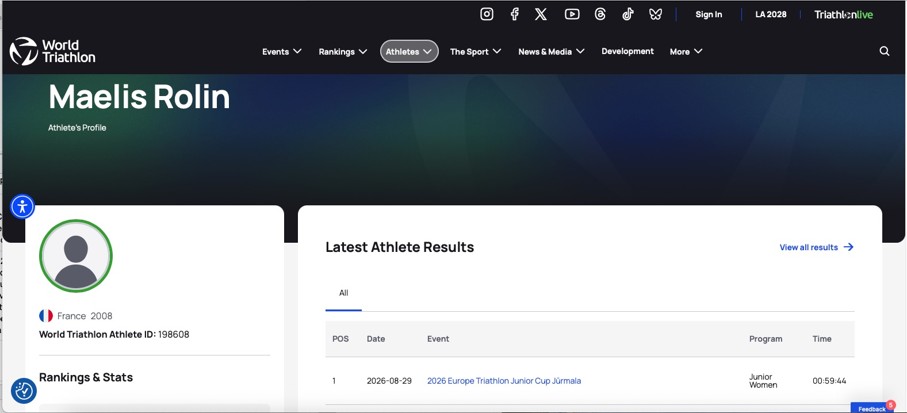The width and height of the screenshot is (907, 413).
Task: Click the Sign In link
Action: (709, 14)
